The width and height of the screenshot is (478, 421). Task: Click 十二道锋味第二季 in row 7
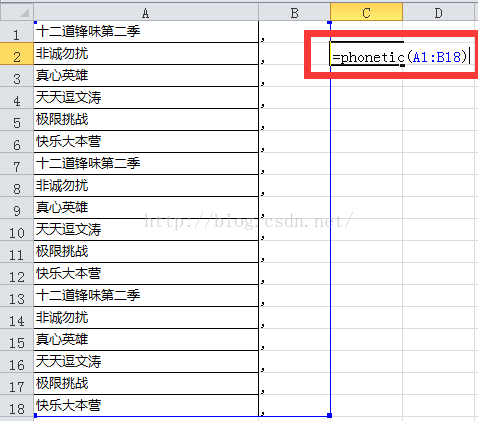point(88,163)
